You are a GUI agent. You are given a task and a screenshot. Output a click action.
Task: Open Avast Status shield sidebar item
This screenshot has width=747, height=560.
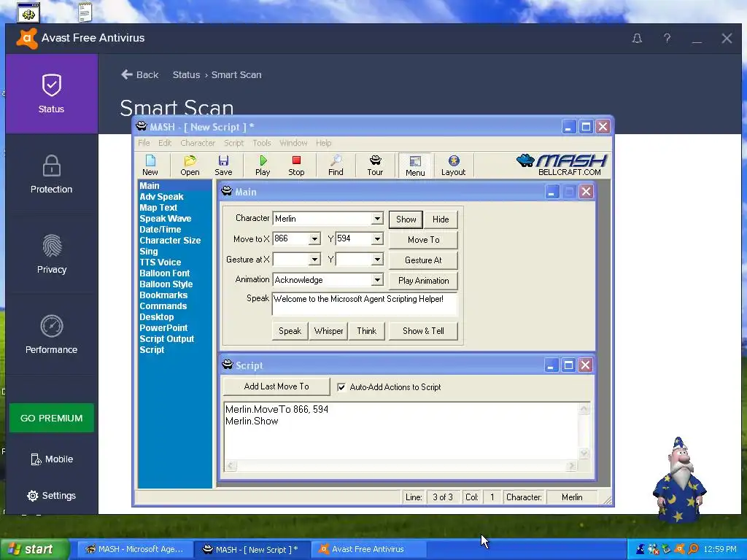[52, 93]
